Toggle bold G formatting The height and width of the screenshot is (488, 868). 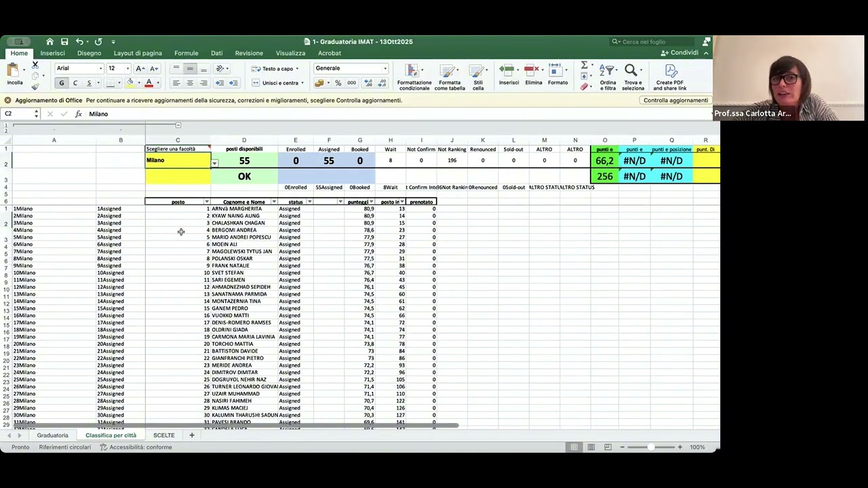(x=61, y=83)
